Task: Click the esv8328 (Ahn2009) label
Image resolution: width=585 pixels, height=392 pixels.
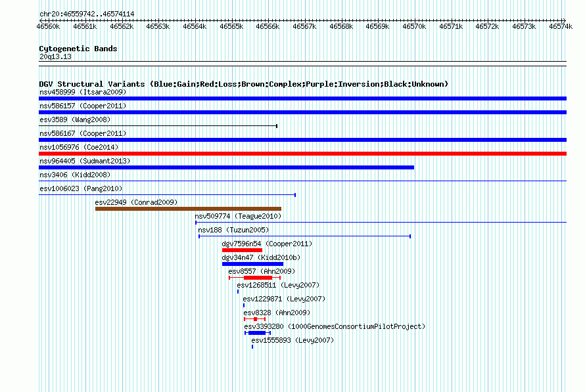Action: 277,313
